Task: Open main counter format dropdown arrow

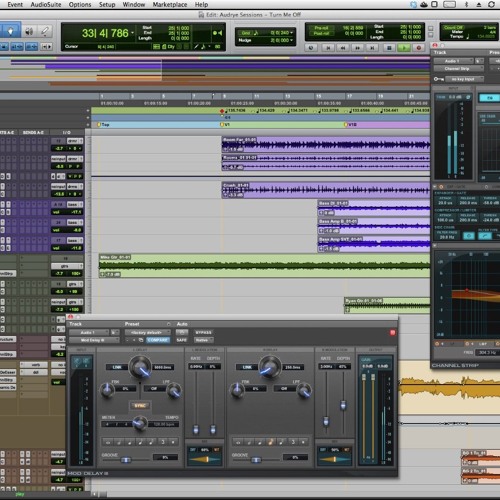Action: [x=132, y=33]
